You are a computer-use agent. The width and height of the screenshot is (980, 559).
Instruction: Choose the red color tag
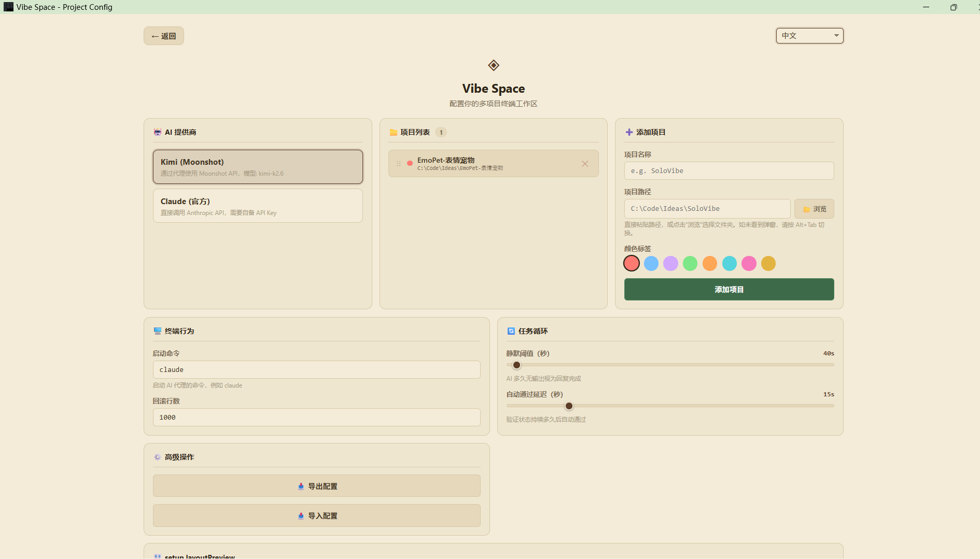[632, 263]
